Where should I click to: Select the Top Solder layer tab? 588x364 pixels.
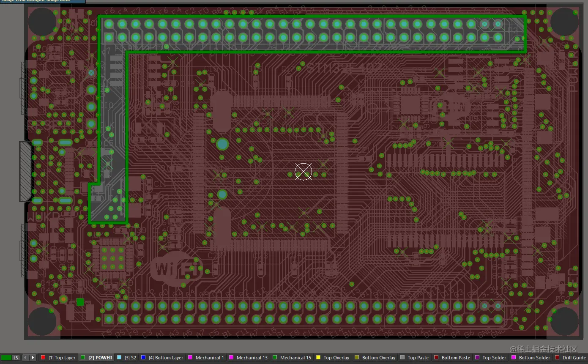tap(490, 358)
